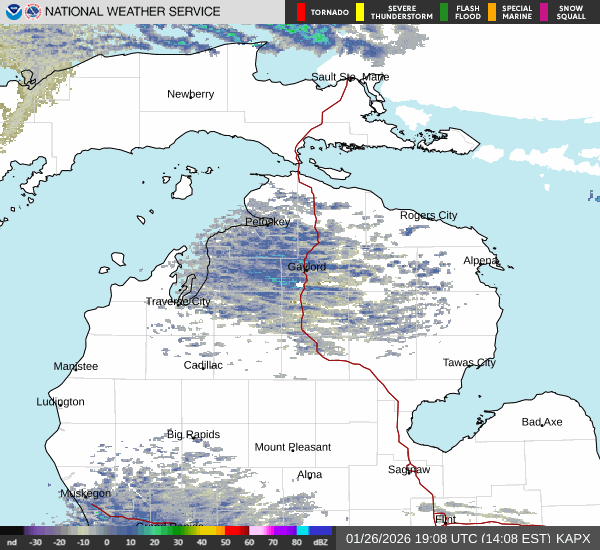Click the NOAA logo in the header
The height and width of the screenshot is (550, 600).
click(x=12, y=12)
